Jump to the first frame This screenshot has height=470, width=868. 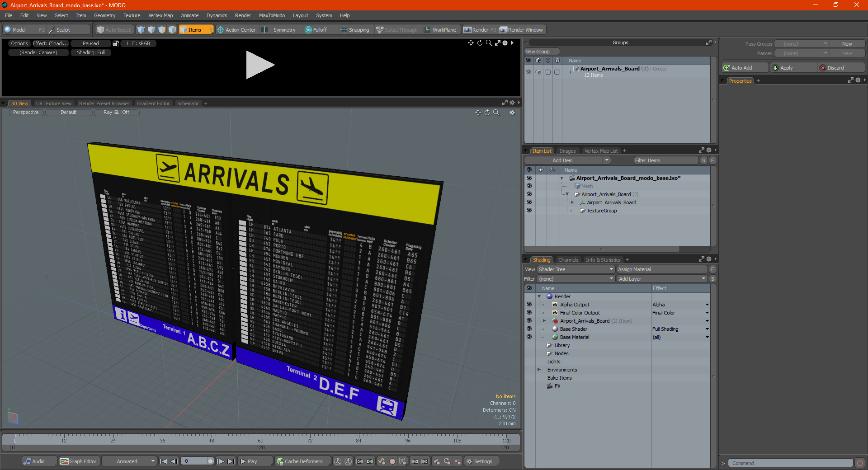(x=164, y=461)
